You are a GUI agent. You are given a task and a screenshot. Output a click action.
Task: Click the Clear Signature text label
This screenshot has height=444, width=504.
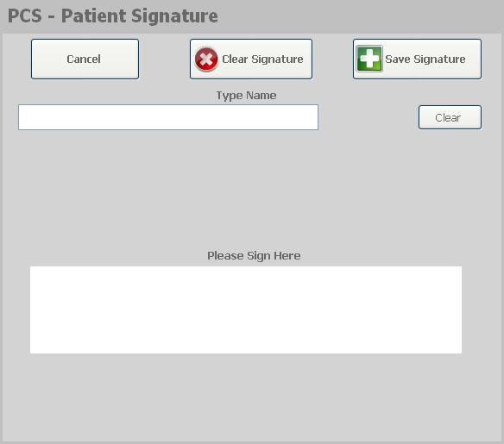click(262, 59)
